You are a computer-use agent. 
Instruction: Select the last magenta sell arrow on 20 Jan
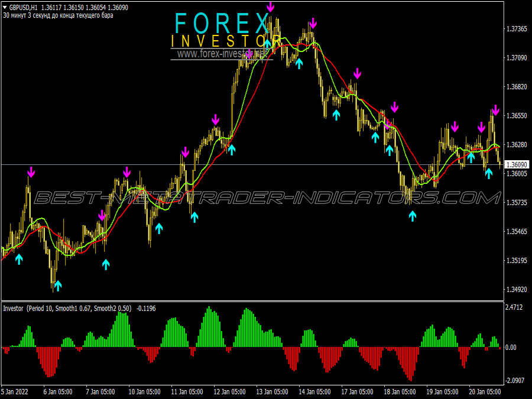coord(495,111)
